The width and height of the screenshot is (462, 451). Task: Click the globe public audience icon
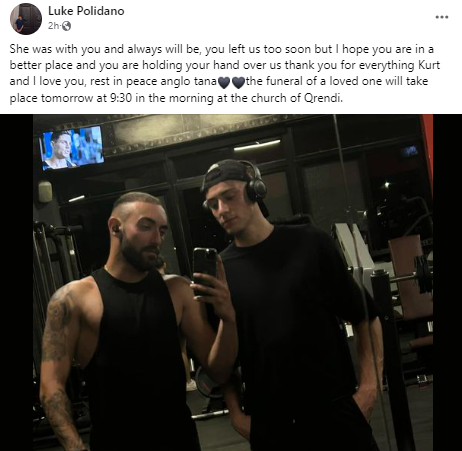pos(66,26)
